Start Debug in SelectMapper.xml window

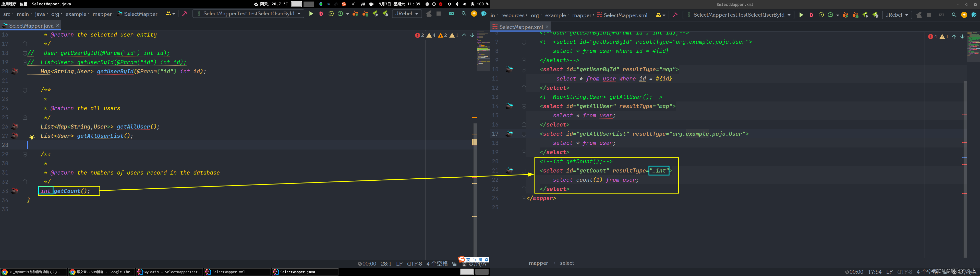[811, 15]
